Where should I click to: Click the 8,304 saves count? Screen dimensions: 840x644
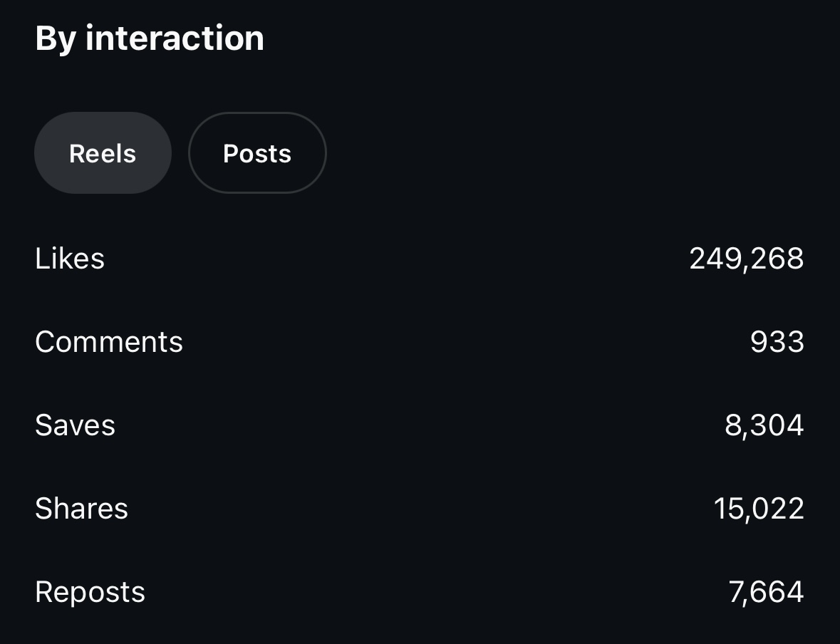tap(764, 425)
